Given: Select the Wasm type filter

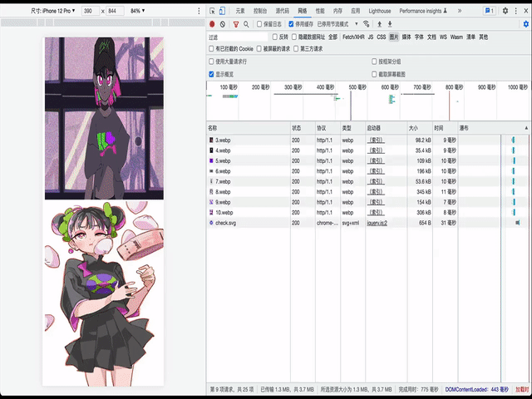Looking at the screenshot, I should (456, 37).
